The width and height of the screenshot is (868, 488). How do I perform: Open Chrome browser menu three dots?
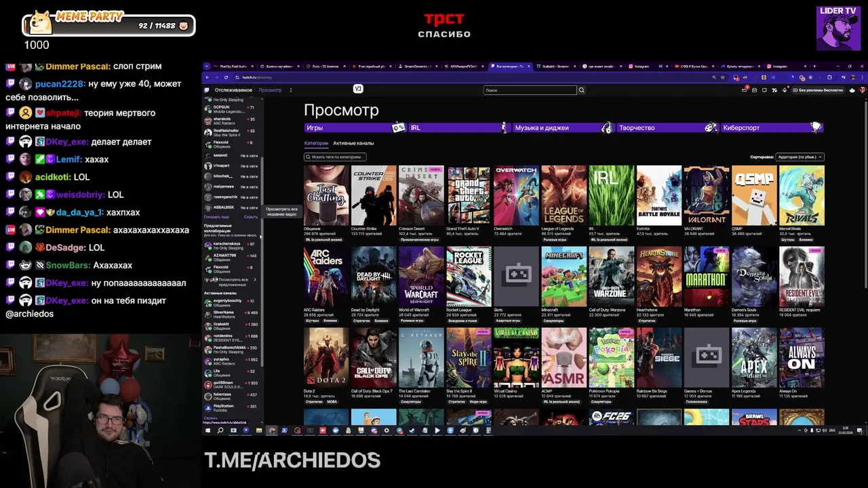(863, 77)
